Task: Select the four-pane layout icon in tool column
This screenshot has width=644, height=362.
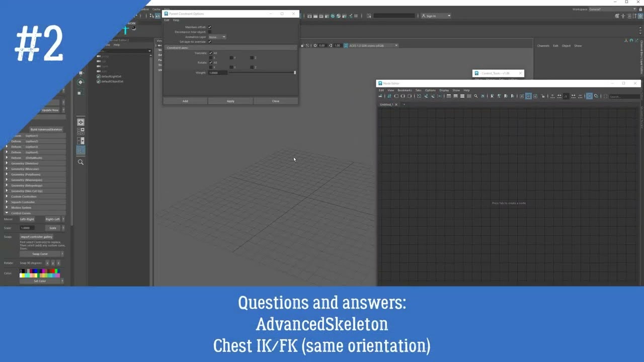Action: click(x=80, y=131)
